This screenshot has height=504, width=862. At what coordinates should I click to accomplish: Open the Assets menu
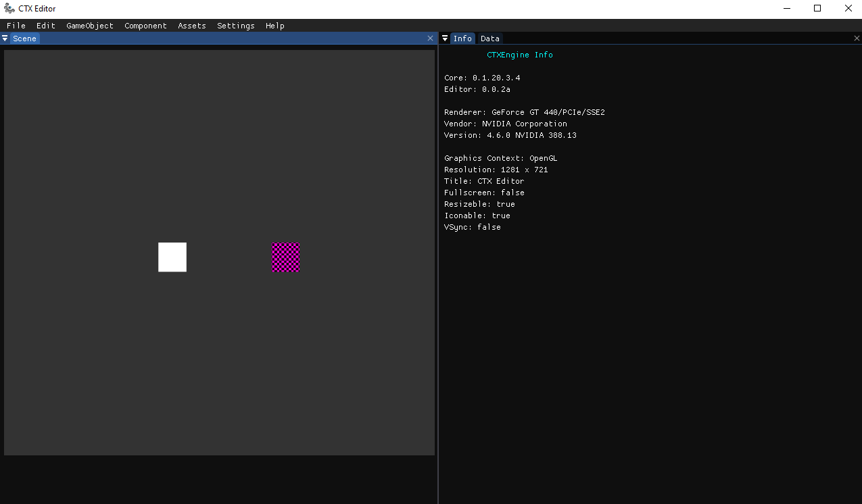coord(192,26)
